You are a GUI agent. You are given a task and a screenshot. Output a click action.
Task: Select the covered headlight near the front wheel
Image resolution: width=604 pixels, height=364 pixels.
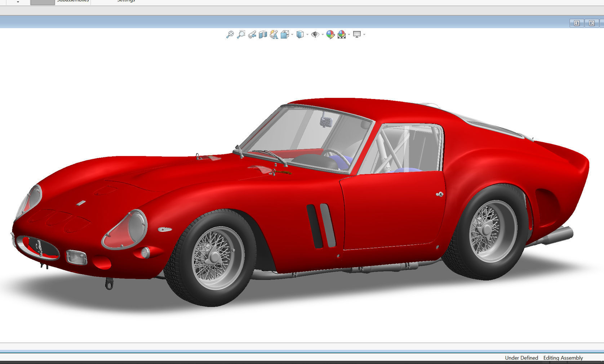(x=125, y=230)
